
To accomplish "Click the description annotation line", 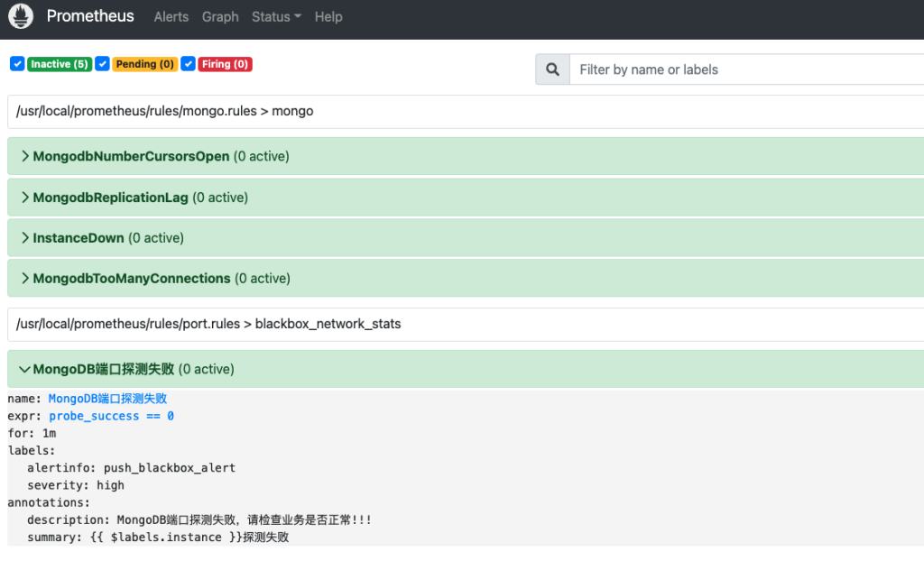I will [x=199, y=520].
